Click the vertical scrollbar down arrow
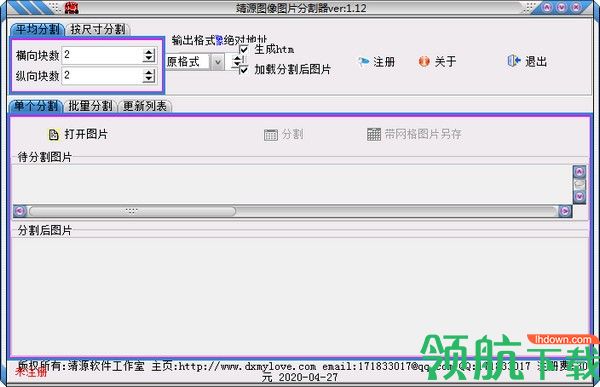This screenshot has height=387, width=600. pyautogui.click(x=579, y=196)
